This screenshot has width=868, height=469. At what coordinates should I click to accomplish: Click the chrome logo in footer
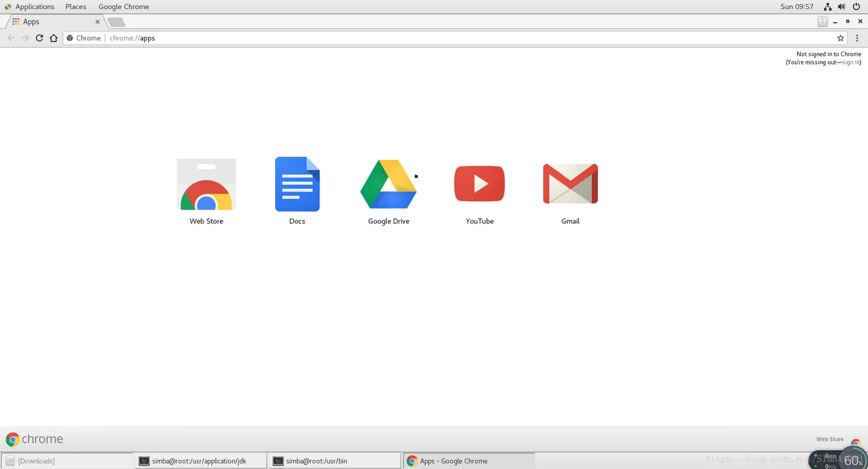point(34,439)
